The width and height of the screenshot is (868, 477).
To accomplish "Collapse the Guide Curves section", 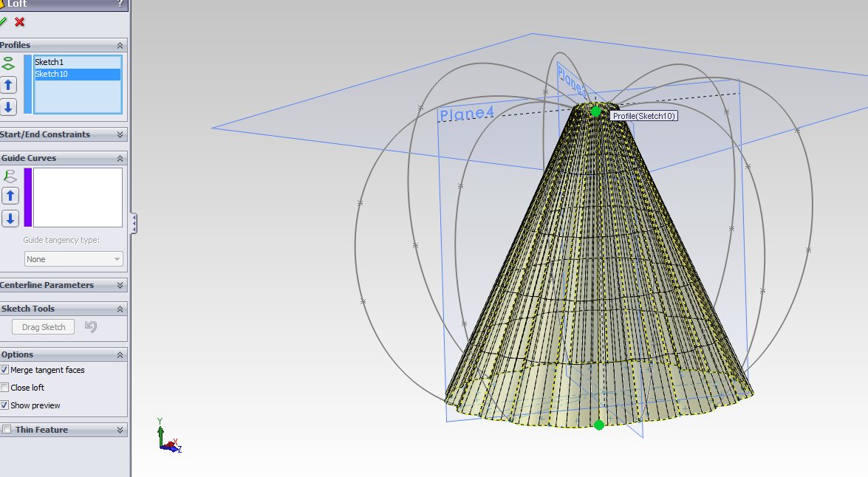I will point(120,158).
